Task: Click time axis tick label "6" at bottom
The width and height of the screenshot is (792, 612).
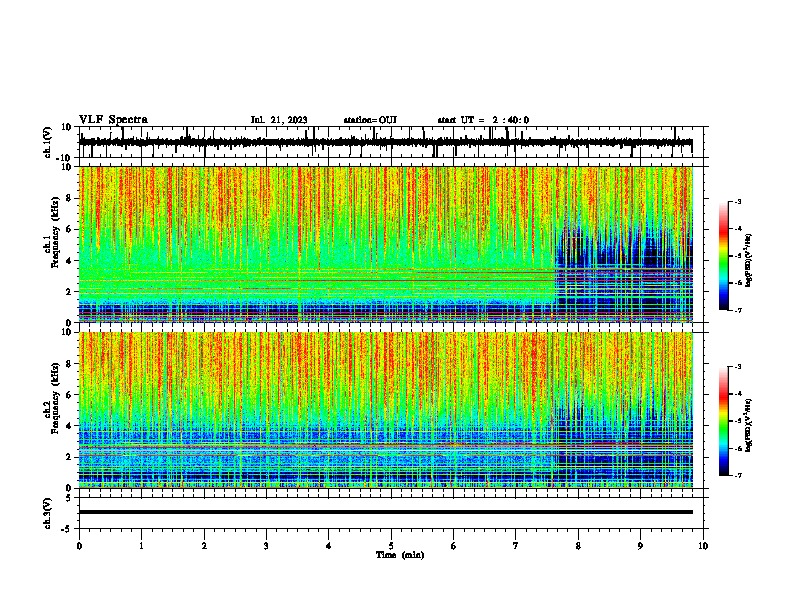Action: [454, 546]
